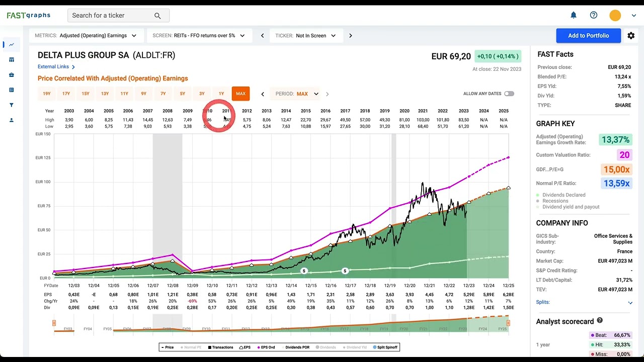This screenshot has width=644, height=362.
Task: Show Analyst scorecard help info
Action: click(600, 321)
